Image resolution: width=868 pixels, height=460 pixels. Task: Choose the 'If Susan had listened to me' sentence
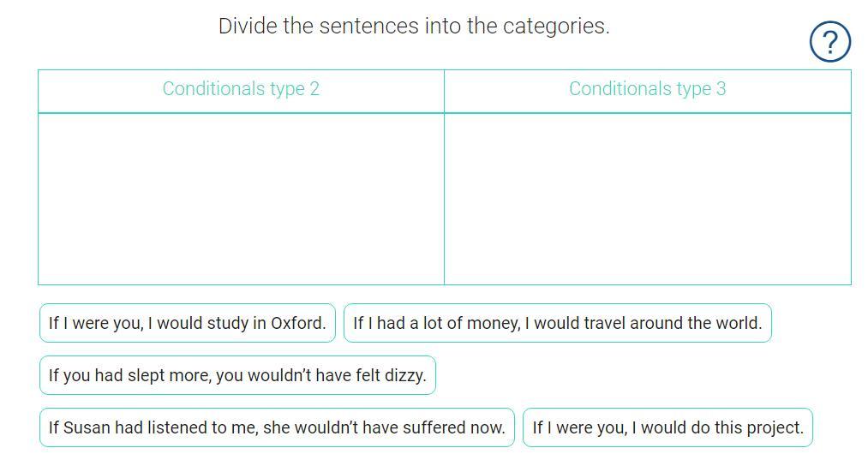tap(277, 427)
